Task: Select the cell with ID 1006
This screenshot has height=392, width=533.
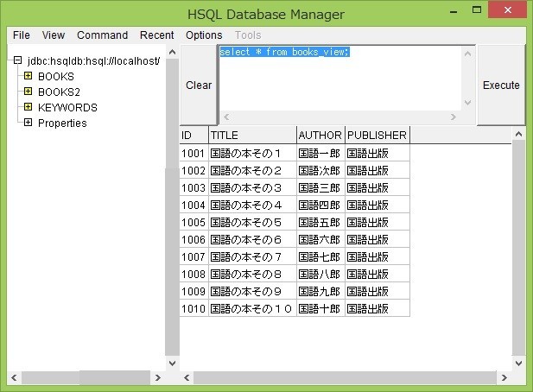Action: (x=194, y=240)
